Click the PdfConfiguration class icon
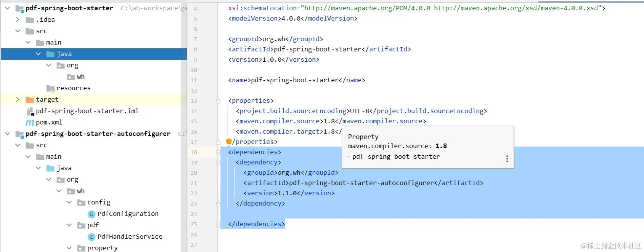This screenshot has height=252, width=644. (x=92, y=214)
